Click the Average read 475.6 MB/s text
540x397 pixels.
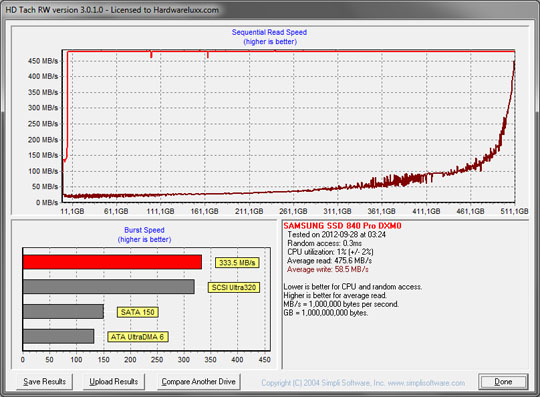[x=329, y=261]
